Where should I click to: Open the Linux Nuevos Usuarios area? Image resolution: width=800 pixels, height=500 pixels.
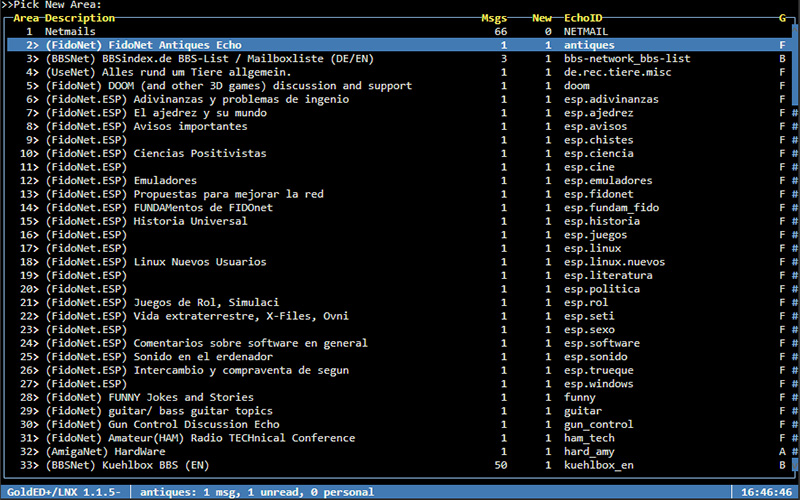[x=399, y=262]
